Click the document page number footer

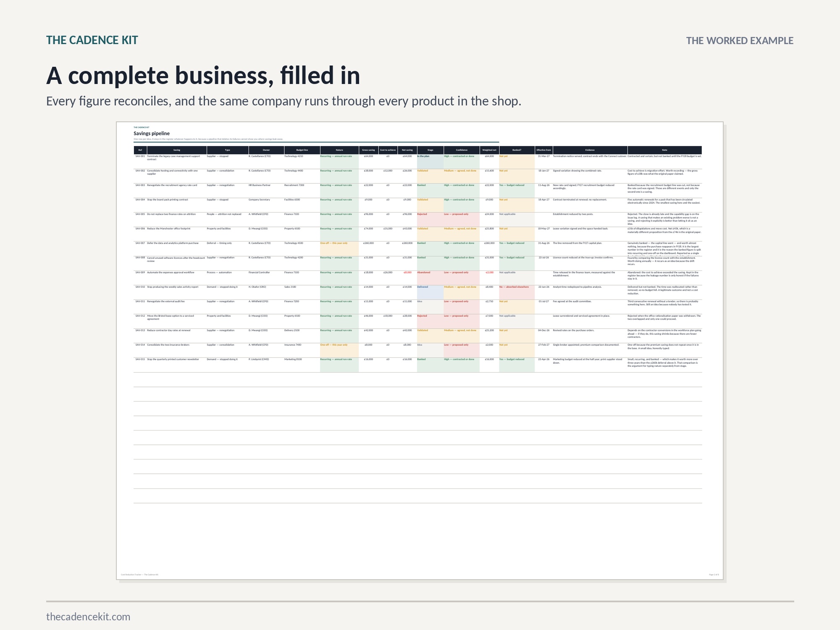point(714,575)
